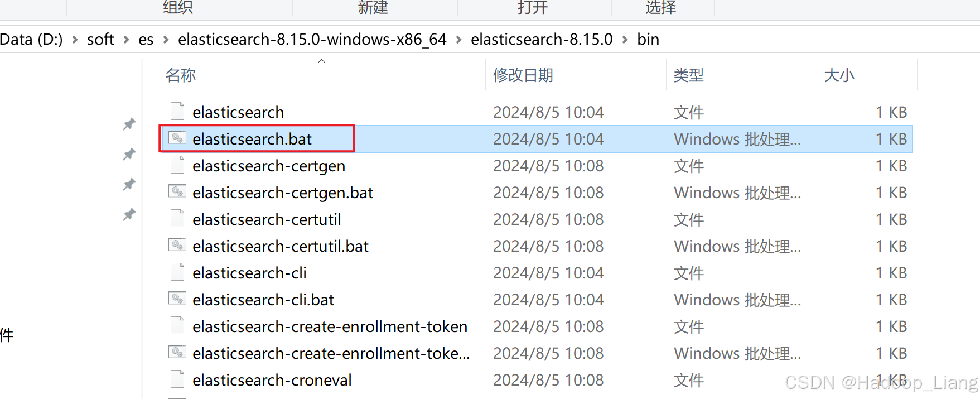This screenshot has height=399, width=980.
Task: Select the elasticsearch-certutil.bat file name
Action: click(x=281, y=246)
